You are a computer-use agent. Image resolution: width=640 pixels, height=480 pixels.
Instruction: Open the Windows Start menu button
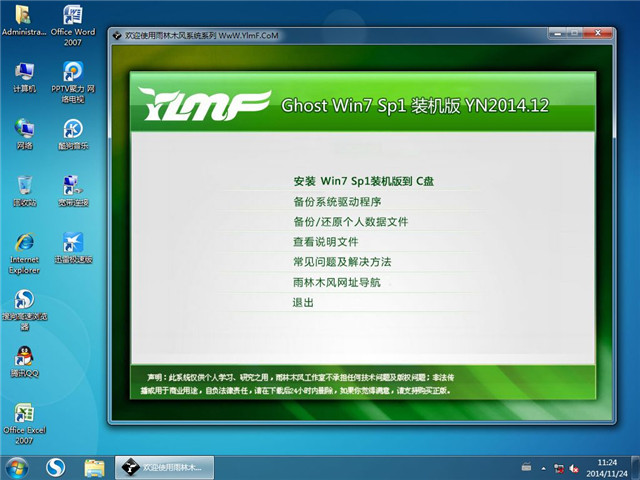pyautogui.click(x=17, y=467)
